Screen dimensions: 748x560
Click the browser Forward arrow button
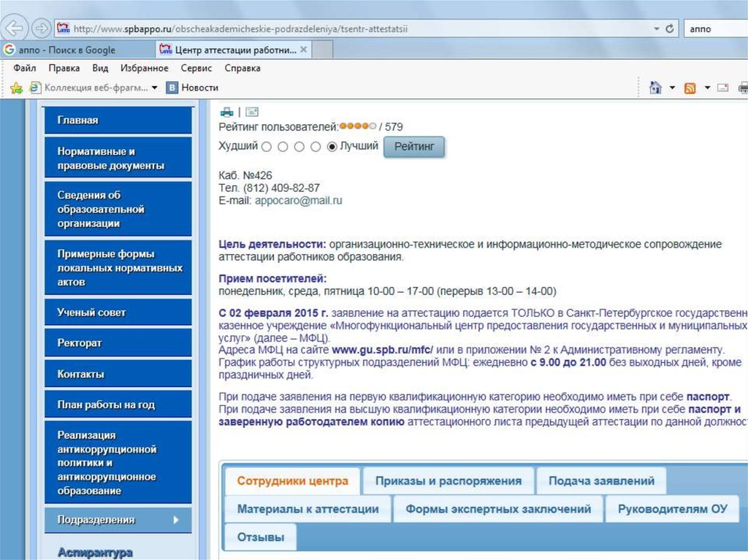[x=42, y=29]
